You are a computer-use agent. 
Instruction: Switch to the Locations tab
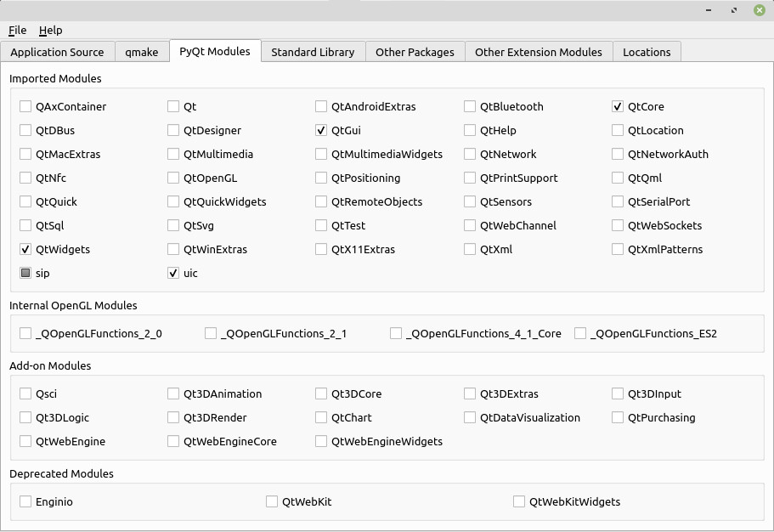pyautogui.click(x=647, y=52)
